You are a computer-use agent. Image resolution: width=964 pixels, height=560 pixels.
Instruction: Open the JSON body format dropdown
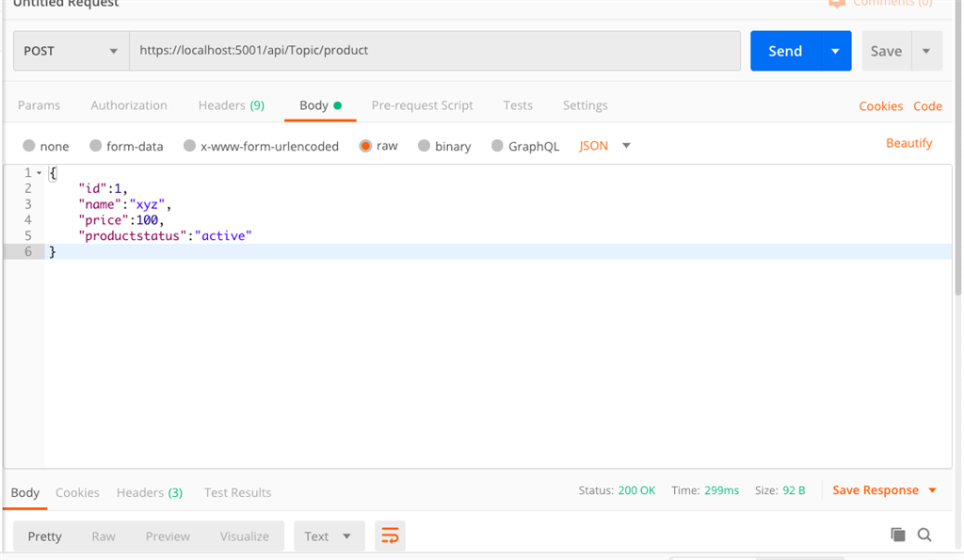coord(603,146)
